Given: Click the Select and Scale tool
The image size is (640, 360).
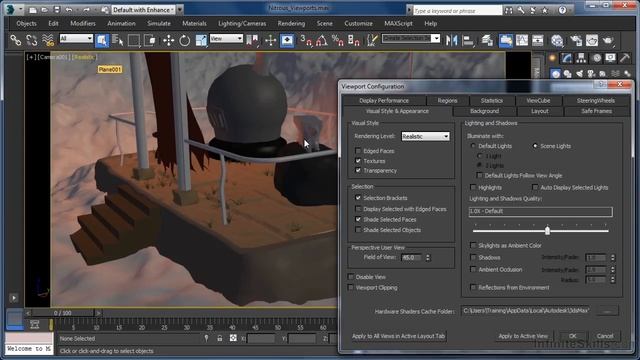Looking at the screenshot, I should click(x=201, y=40).
